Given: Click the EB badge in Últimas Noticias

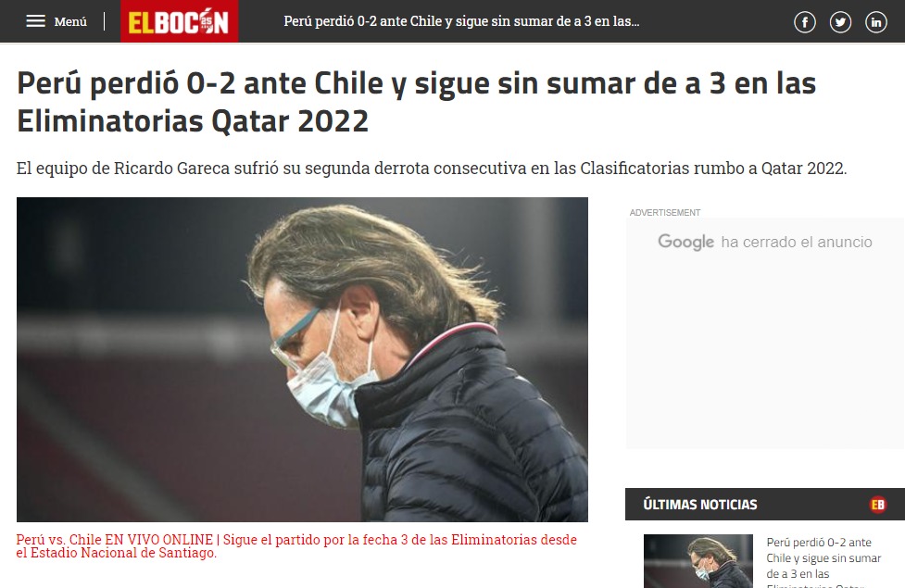Looking at the screenshot, I should pyautogui.click(x=878, y=505).
